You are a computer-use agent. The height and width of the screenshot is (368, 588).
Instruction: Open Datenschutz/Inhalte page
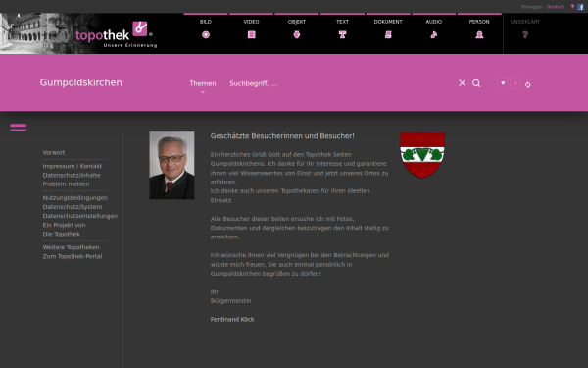pos(72,175)
